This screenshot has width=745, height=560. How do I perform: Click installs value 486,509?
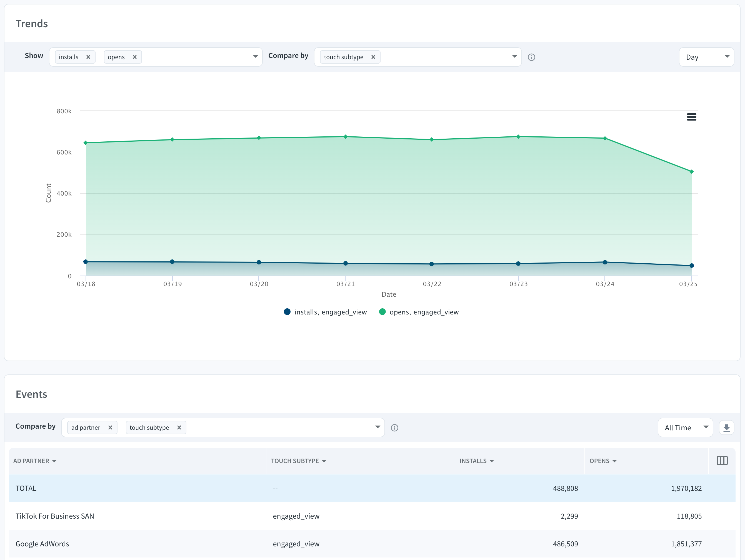point(566,544)
